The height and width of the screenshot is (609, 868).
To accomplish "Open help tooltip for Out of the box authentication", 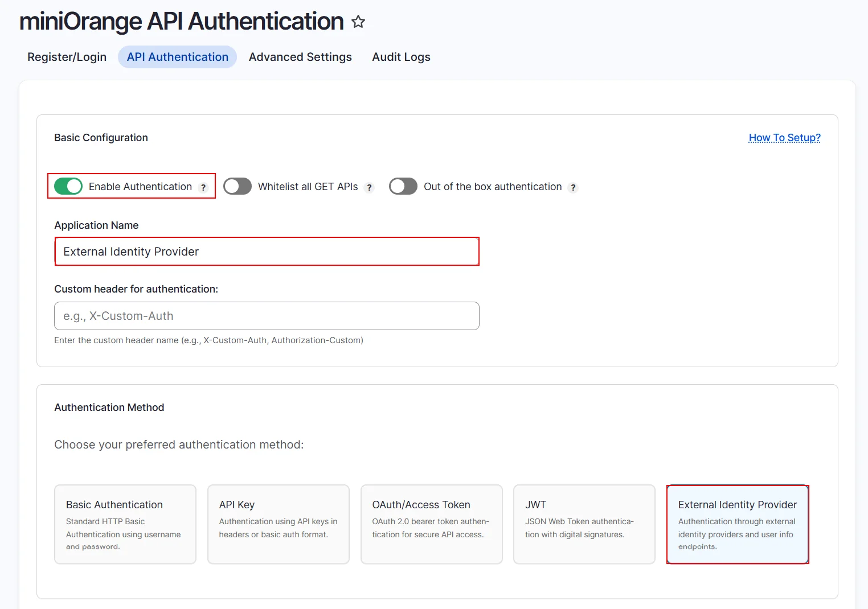I will [x=573, y=187].
